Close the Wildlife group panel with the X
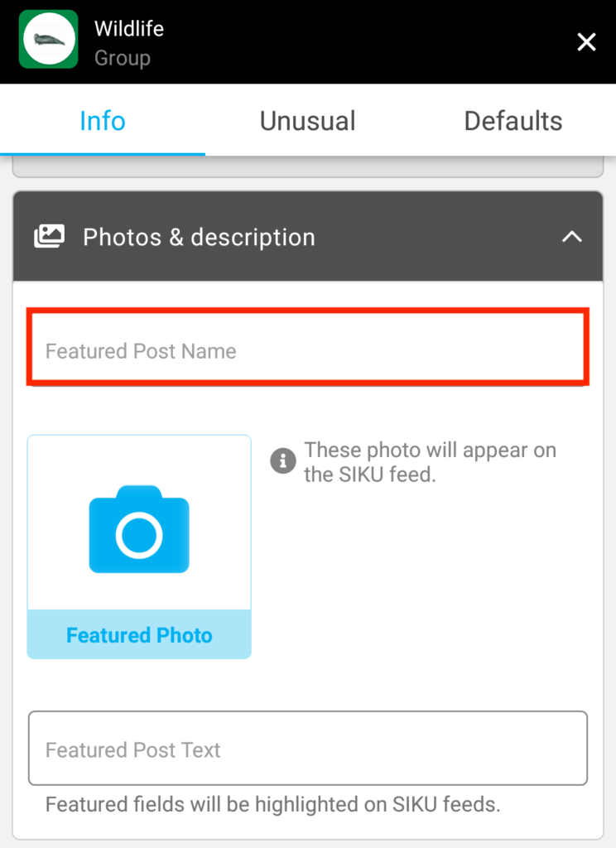This screenshot has width=616, height=848. click(x=586, y=41)
